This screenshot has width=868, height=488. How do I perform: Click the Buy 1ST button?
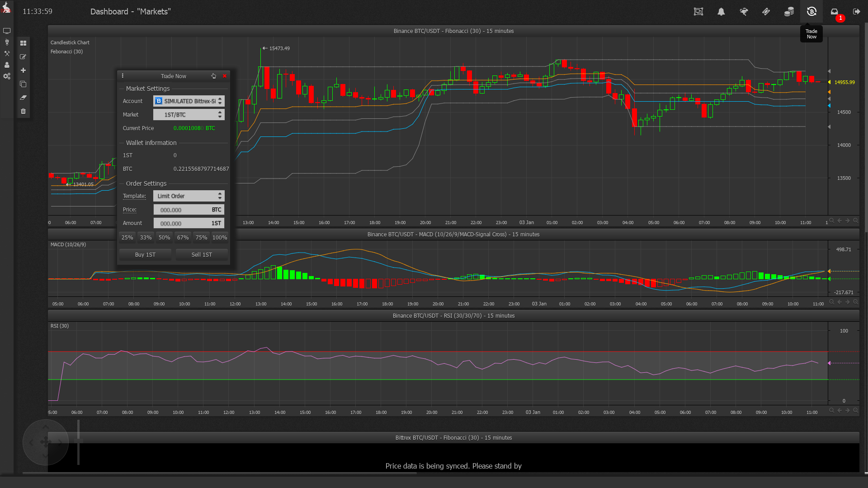[145, 255]
